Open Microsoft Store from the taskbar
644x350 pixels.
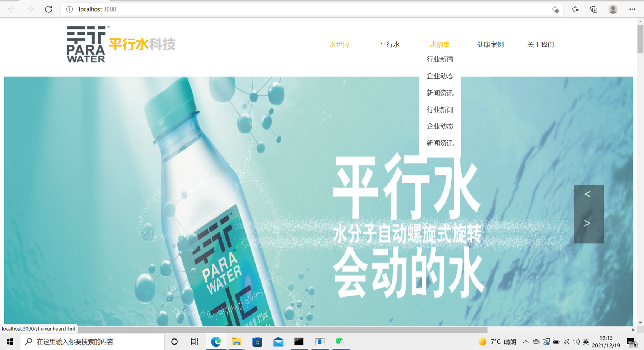pos(257,342)
